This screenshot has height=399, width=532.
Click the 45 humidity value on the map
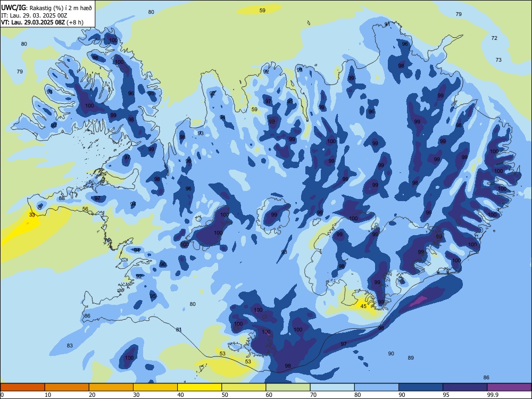click(x=363, y=306)
